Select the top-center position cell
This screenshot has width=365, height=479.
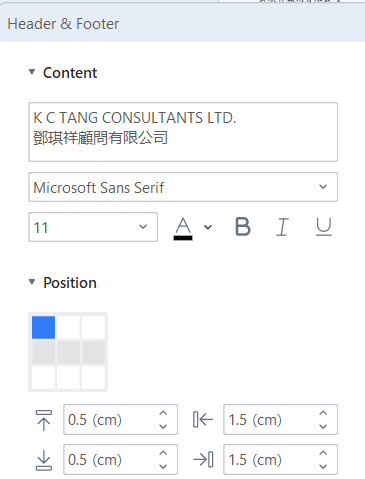click(x=68, y=327)
